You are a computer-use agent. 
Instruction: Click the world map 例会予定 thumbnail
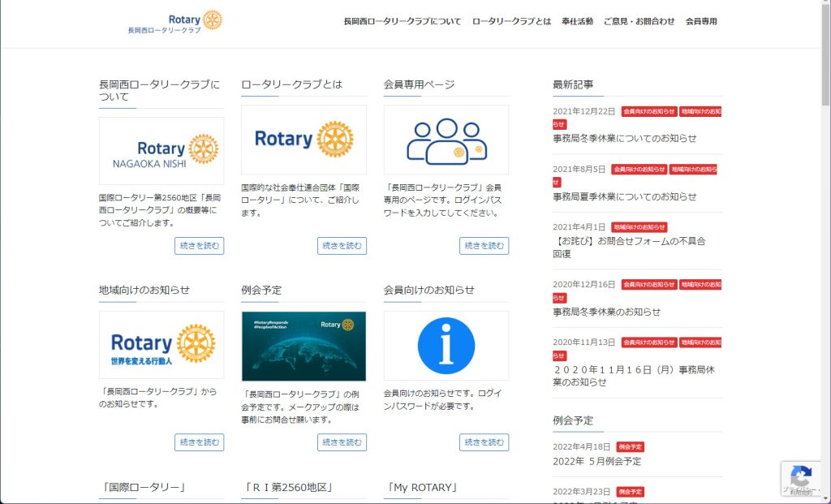[x=304, y=346]
